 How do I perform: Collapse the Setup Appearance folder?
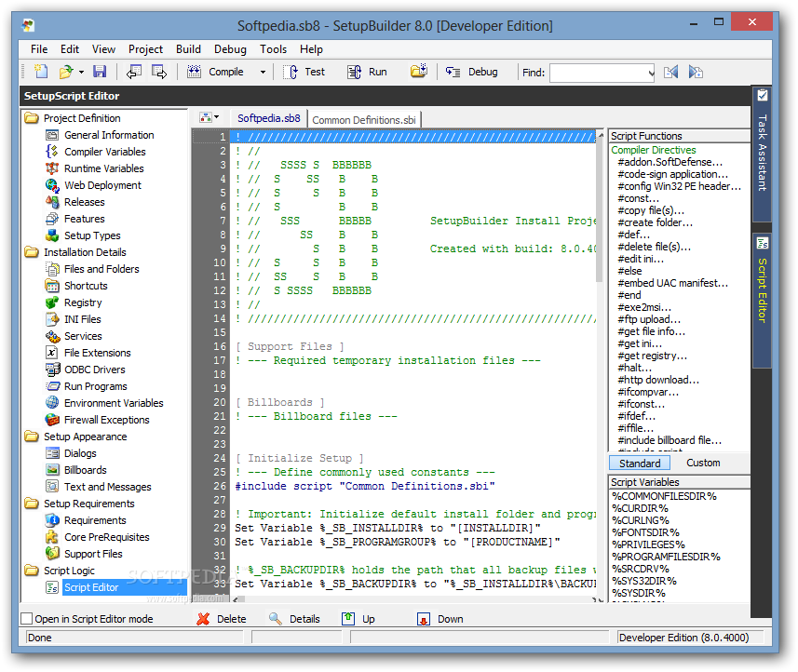point(32,437)
